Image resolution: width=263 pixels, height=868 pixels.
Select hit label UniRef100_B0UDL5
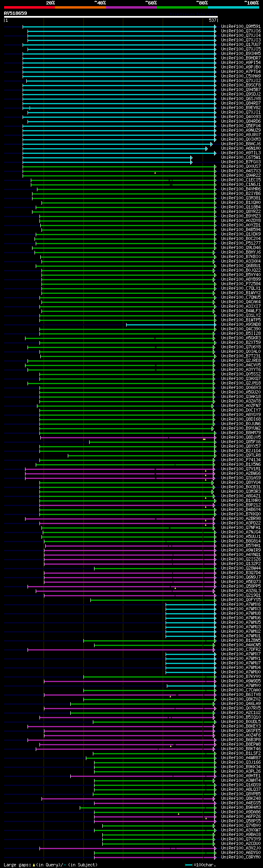[241, 721]
